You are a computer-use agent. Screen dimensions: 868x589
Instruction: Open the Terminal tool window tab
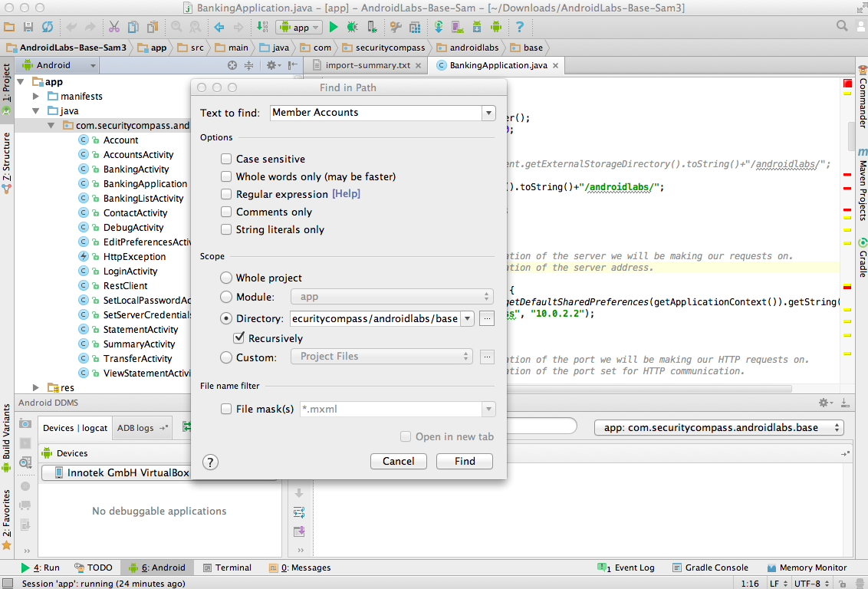226,568
